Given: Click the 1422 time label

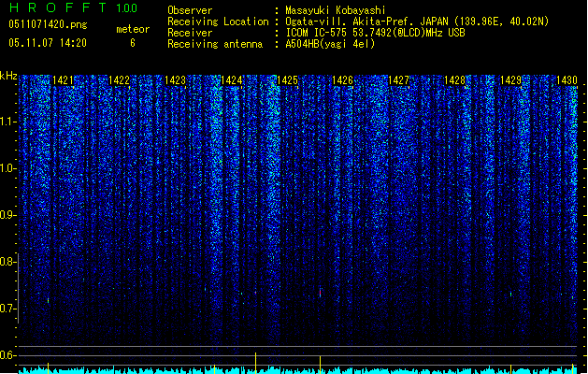Looking at the screenshot, I should click(119, 80).
